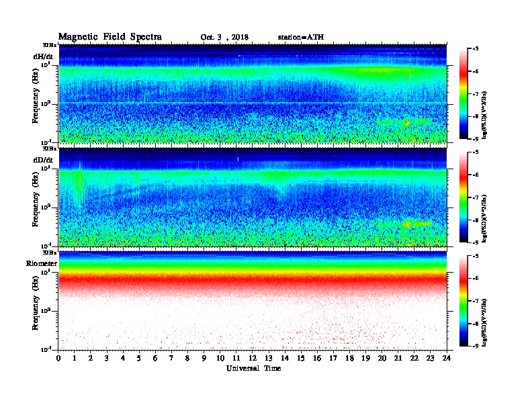
Task: Click hour '0' on the Universal Time axis
Action: pyautogui.click(x=58, y=358)
